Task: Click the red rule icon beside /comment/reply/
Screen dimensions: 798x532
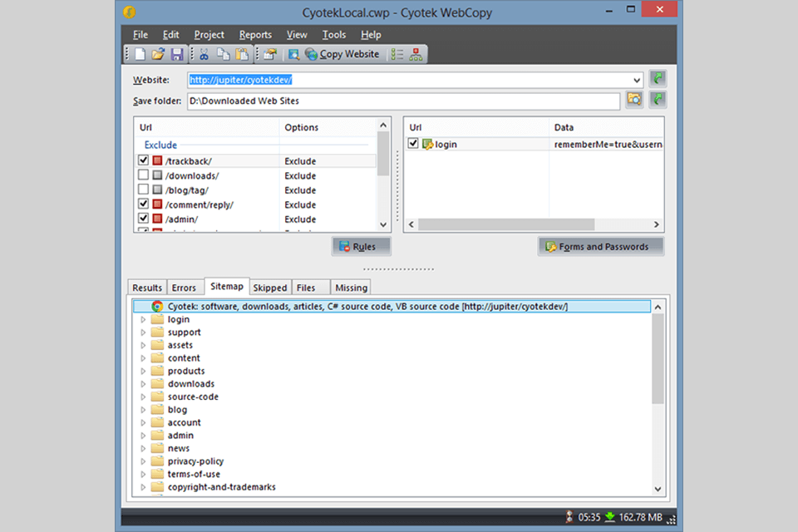Action: [x=157, y=204]
